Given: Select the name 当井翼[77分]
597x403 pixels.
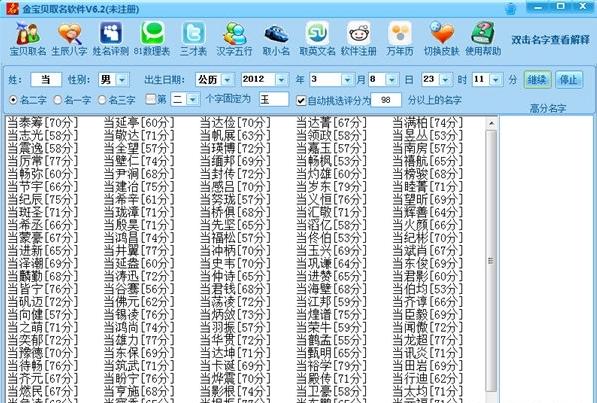Looking at the screenshot, I should (139, 251).
